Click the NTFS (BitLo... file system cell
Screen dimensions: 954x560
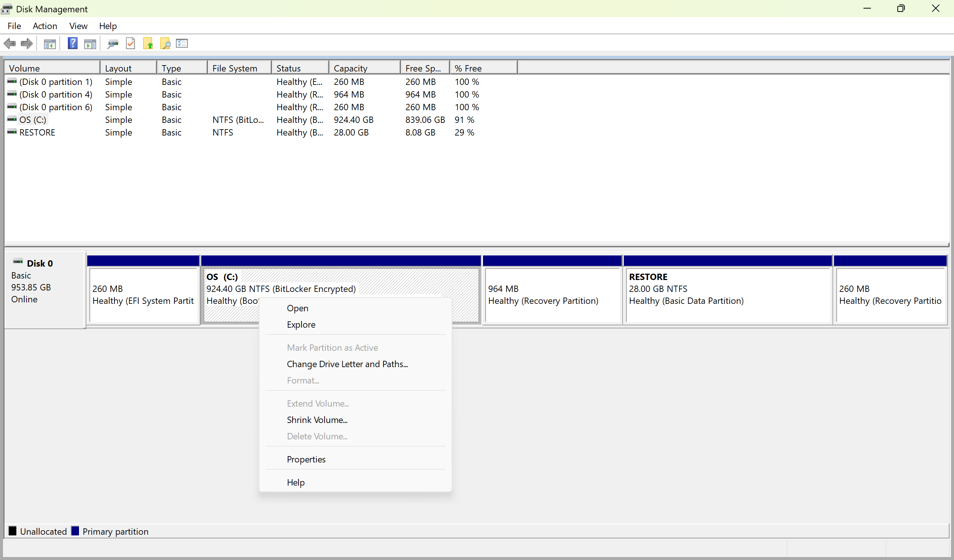238,120
